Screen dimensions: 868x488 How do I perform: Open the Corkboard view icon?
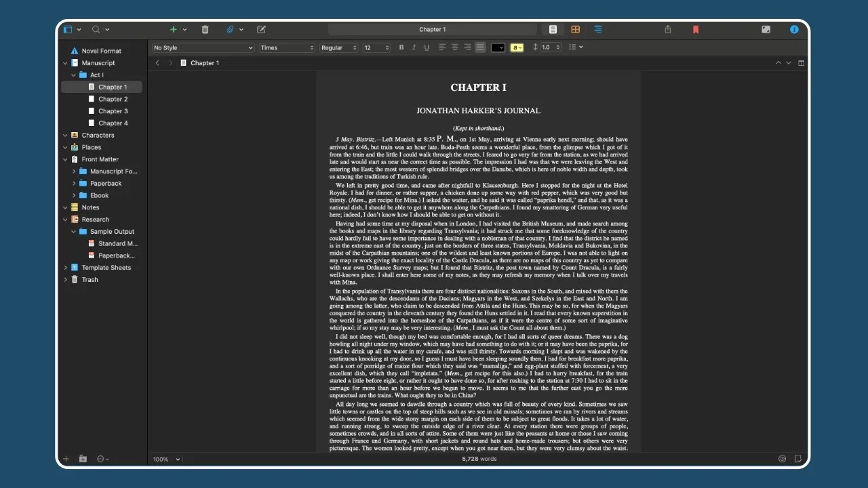coord(575,29)
